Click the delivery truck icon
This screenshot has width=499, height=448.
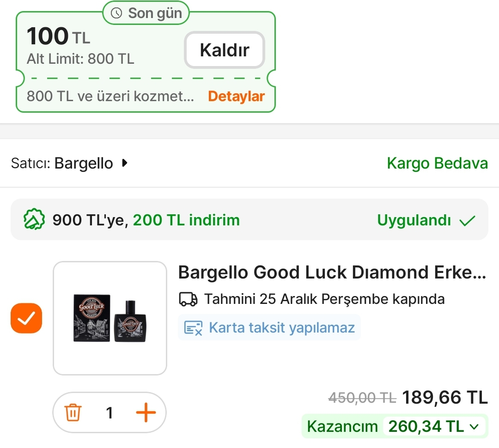(x=188, y=299)
